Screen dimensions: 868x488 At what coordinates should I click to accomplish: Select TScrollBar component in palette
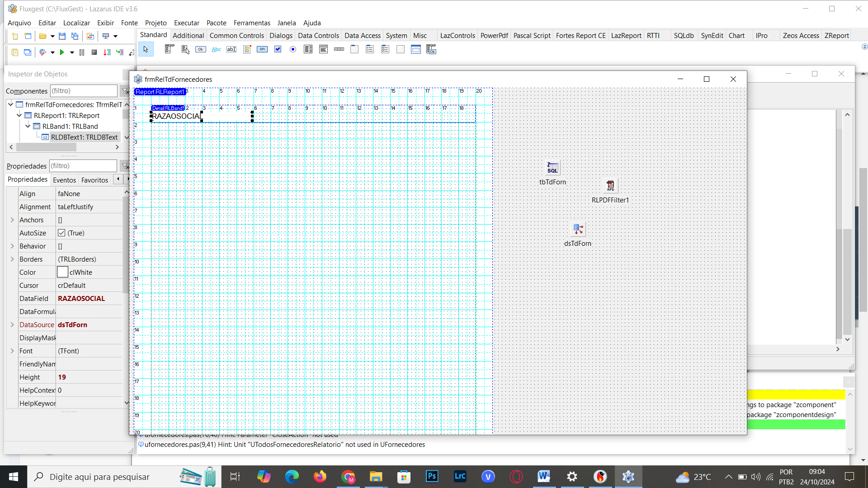(339, 49)
